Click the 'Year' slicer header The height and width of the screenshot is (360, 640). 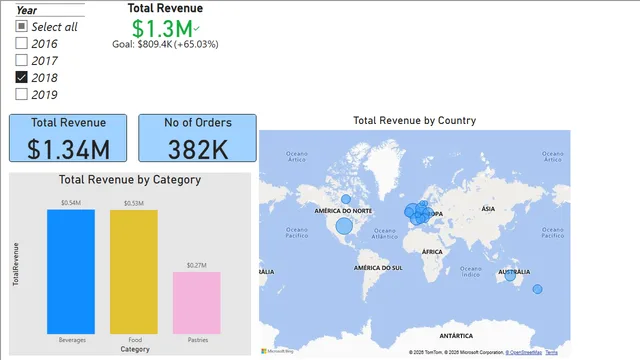(27, 10)
